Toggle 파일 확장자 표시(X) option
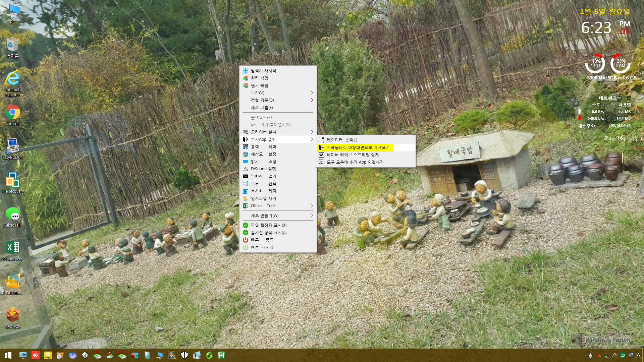This screenshot has width=644, height=362. click(278, 225)
